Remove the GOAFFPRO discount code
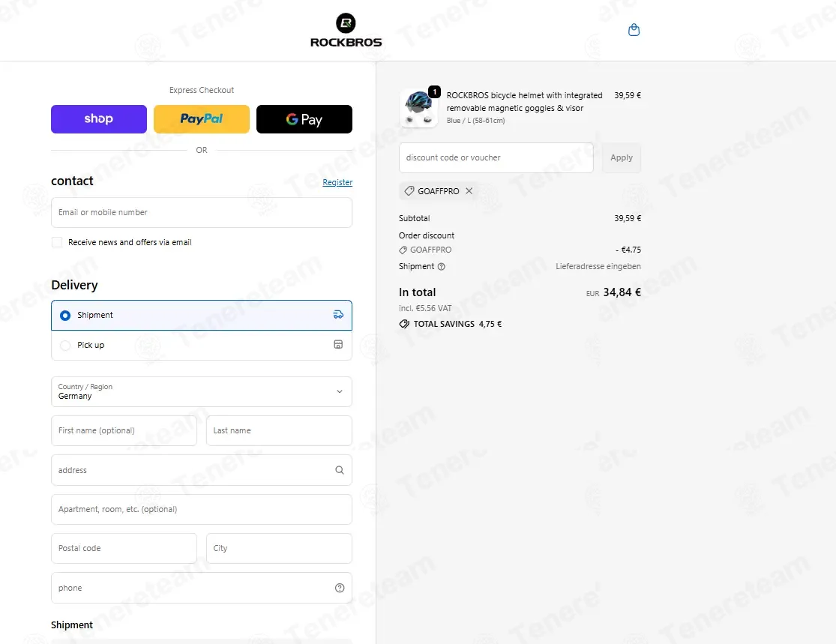The image size is (836, 644). 469,191
